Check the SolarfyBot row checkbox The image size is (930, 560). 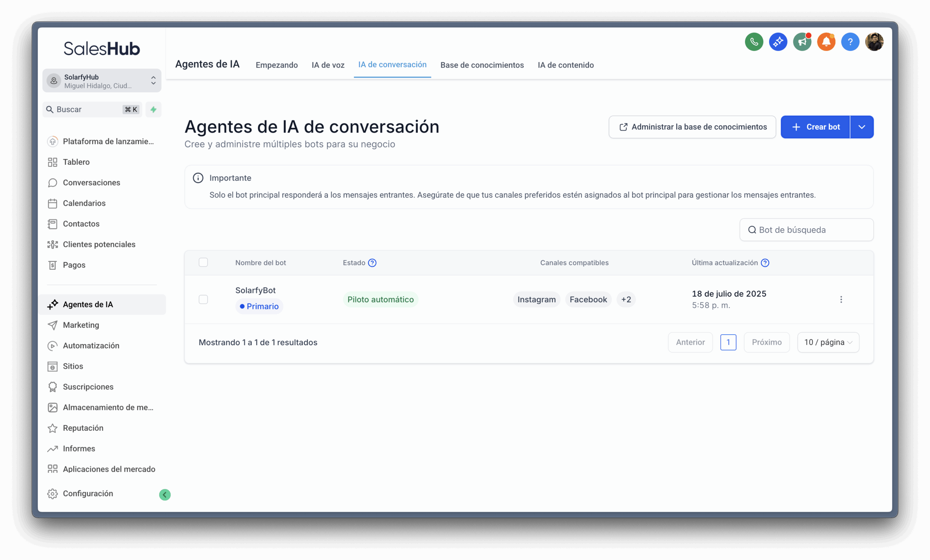coord(203,299)
